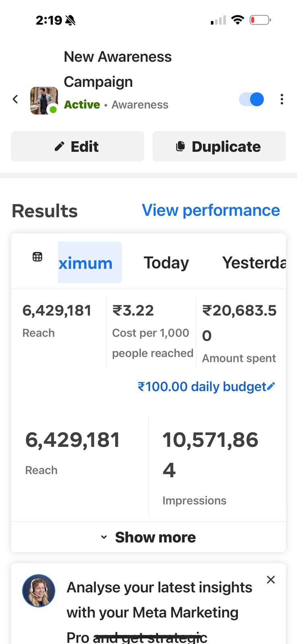Image resolution: width=297 pixels, height=644 pixels.
Task: Open View performance link
Action: (x=211, y=210)
